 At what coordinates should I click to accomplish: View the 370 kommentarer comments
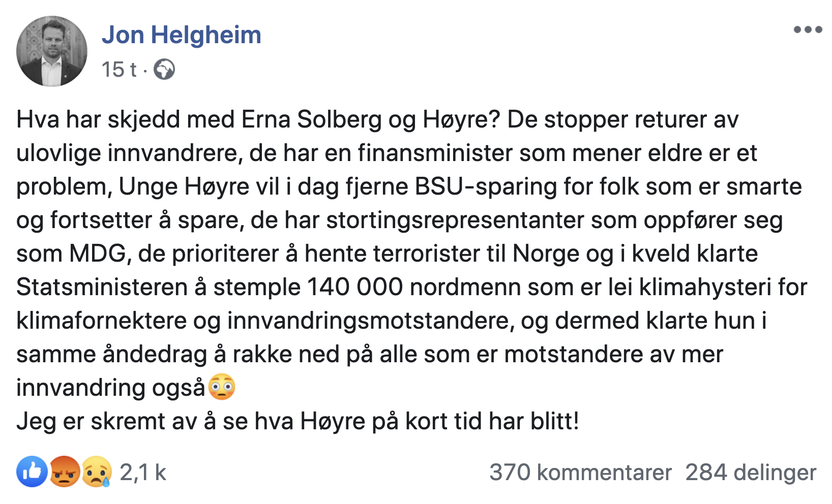580,472
